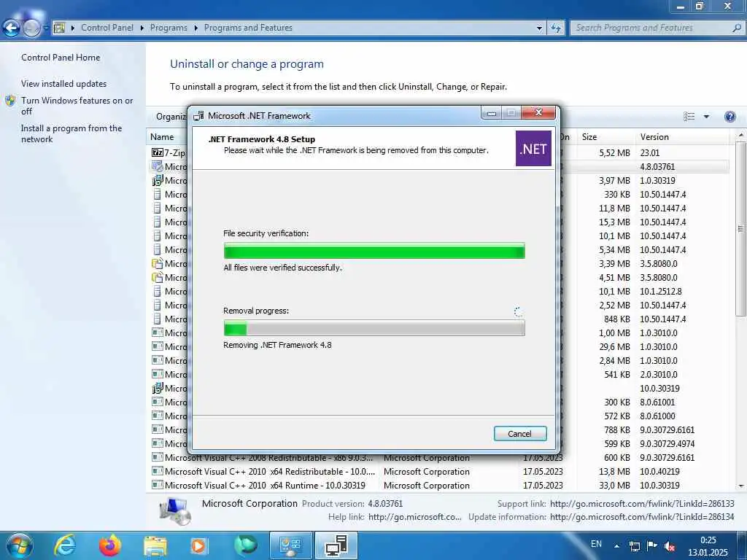The image size is (747, 560).
Task: Open the Organize menu in Programs and Features window
Action: click(170, 117)
